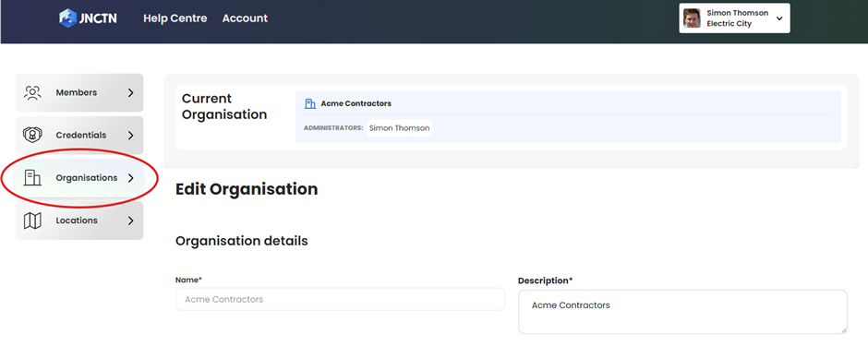This screenshot has width=868, height=346.
Task: Open the Help Centre menu
Action: pyautogui.click(x=175, y=18)
